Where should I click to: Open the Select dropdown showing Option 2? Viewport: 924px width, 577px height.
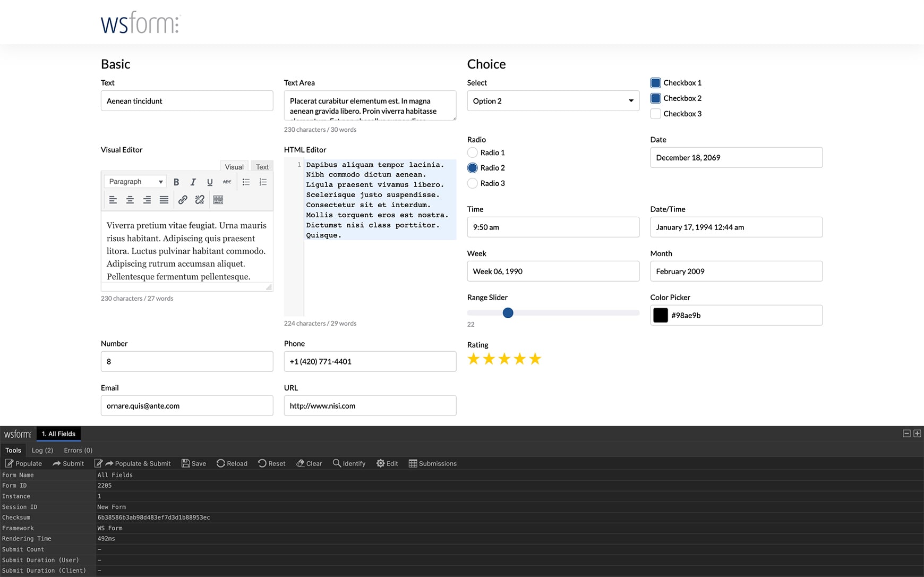click(x=552, y=100)
